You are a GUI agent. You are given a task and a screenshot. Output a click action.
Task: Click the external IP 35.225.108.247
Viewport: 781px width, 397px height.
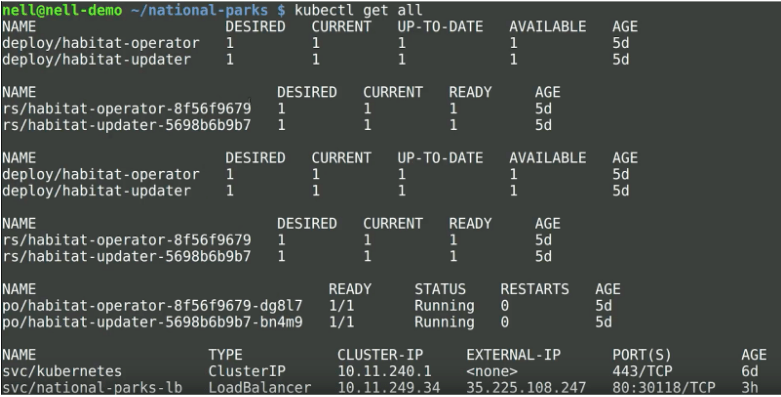pyautogui.click(x=526, y=388)
